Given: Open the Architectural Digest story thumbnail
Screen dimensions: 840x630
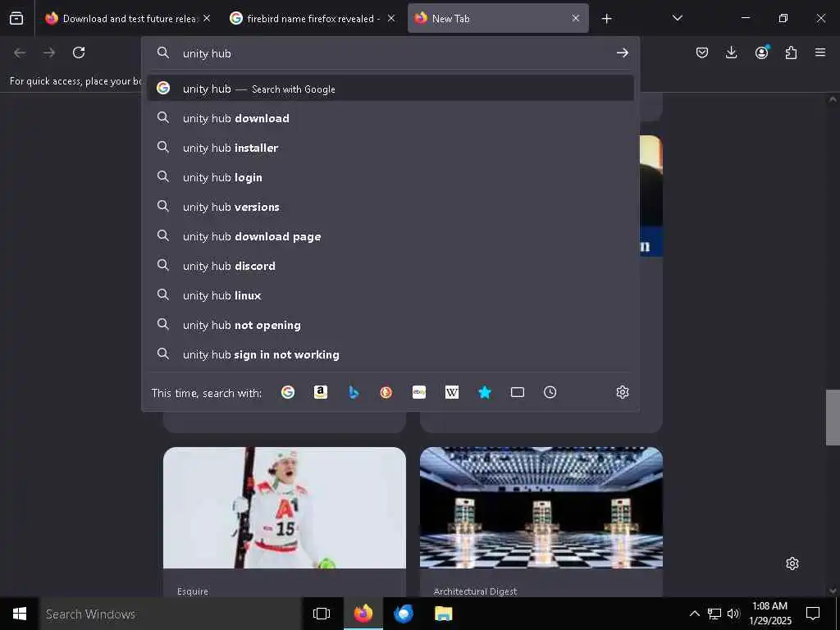Looking at the screenshot, I should [541, 508].
